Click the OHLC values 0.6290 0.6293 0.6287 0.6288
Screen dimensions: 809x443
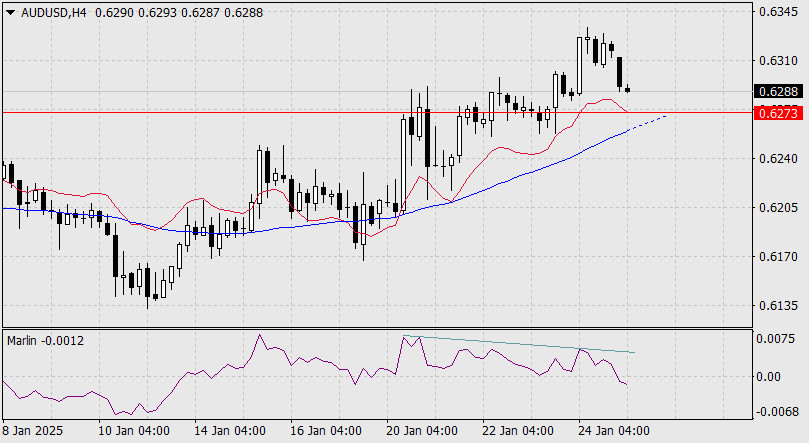179,13
